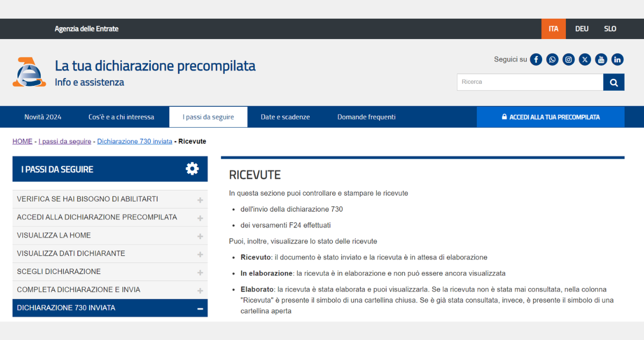Image resolution: width=644 pixels, height=340 pixels.
Task: Click ACCEDI ALLA TUA PRECOMPILATA button
Action: click(x=551, y=116)
